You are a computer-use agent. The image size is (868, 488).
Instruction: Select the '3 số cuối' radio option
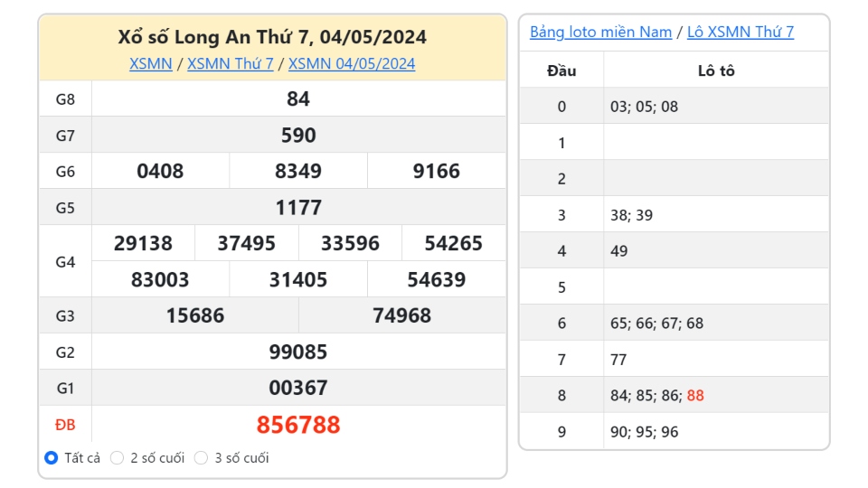(x=201, y=457)
